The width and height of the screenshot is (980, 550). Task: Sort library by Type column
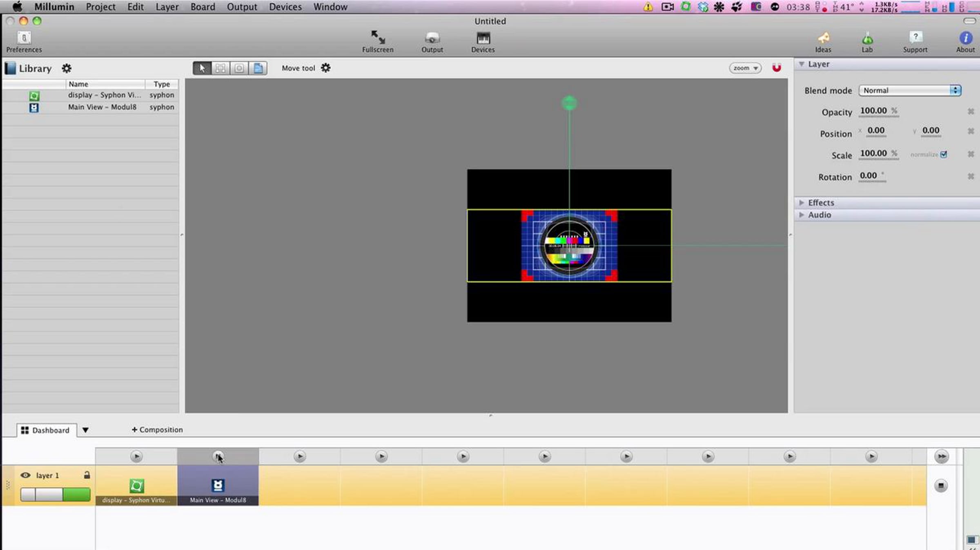pyautogui.click(x=162, y=84)
